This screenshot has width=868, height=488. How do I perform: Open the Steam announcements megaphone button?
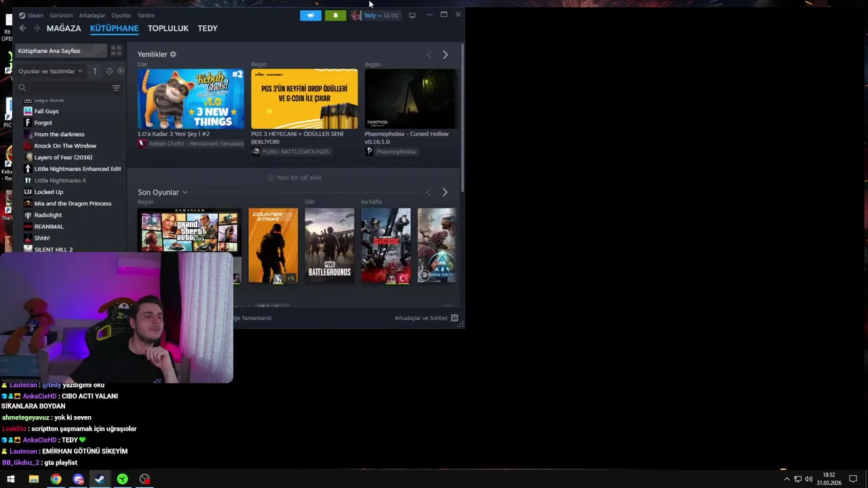click(311, 15)
